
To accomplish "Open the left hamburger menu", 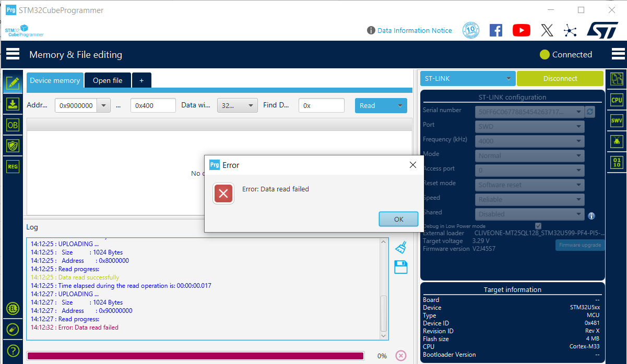I will pos(13,54).
